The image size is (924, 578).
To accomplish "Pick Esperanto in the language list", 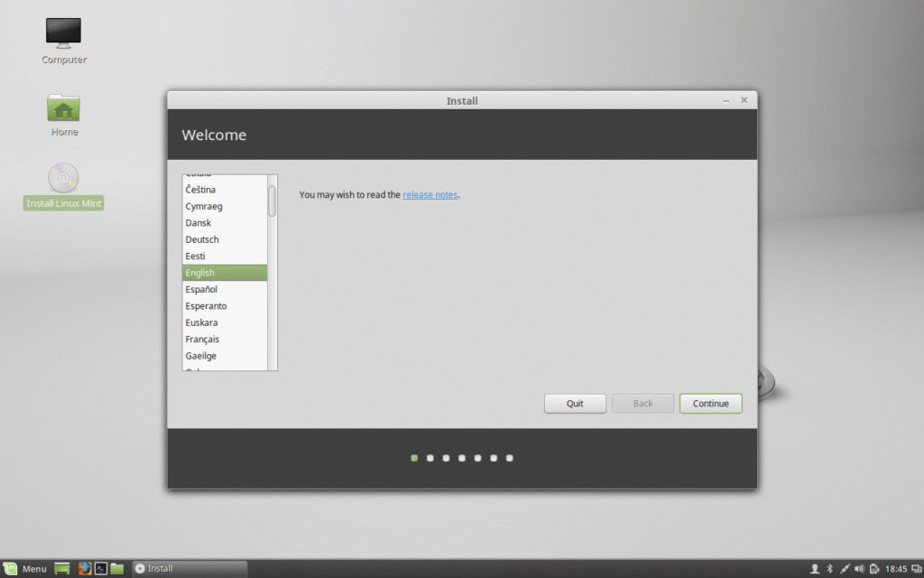I will [x=206, y=306].
